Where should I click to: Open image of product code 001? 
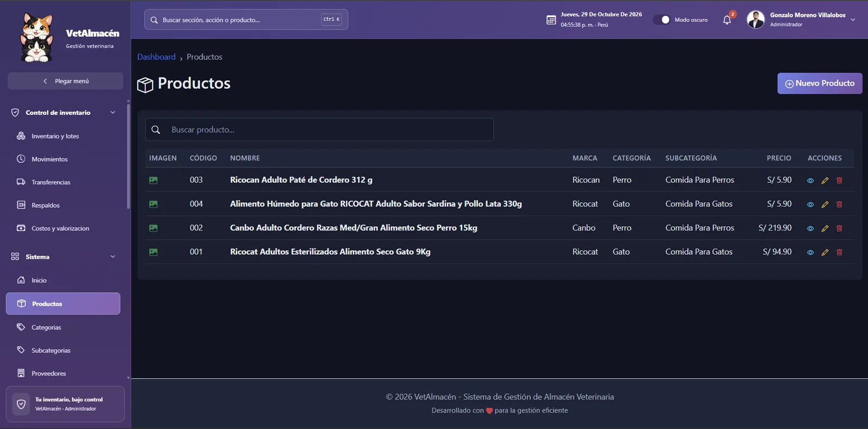click(154, 252)
